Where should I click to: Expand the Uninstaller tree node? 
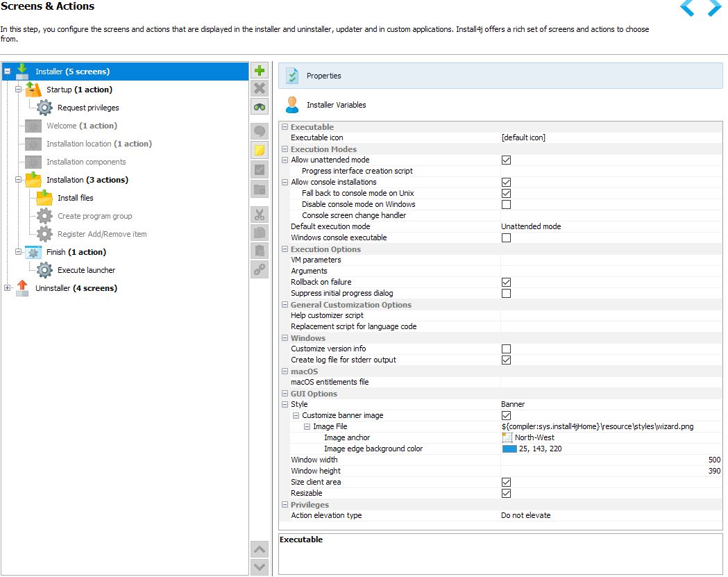coord(7,288)
